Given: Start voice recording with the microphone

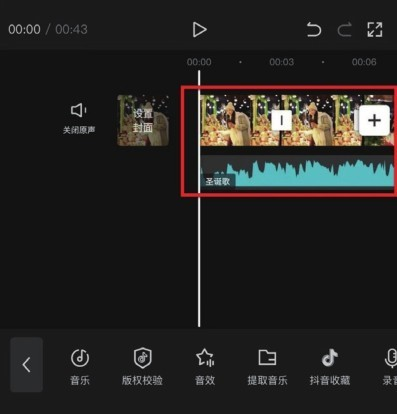Looking at the screenshot, I should coord(390,366).
